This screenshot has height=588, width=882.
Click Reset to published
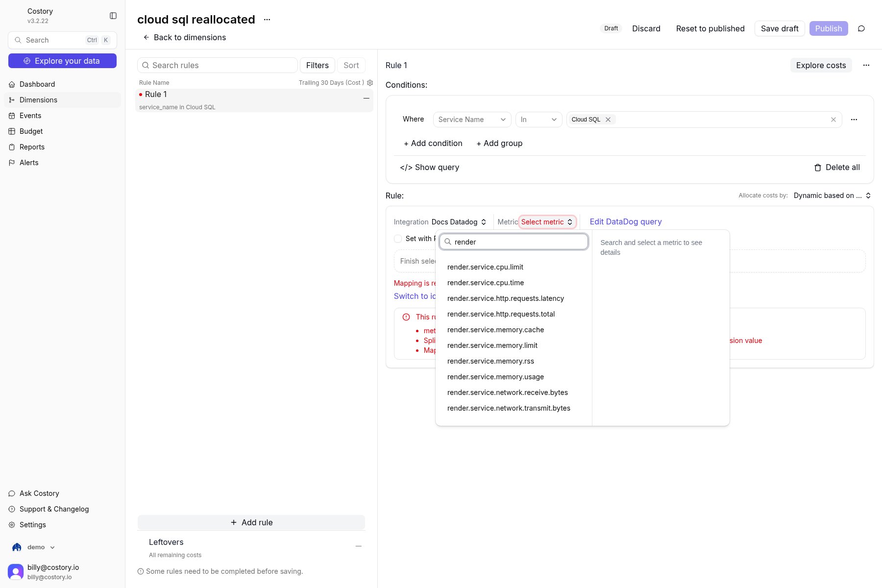710,28
